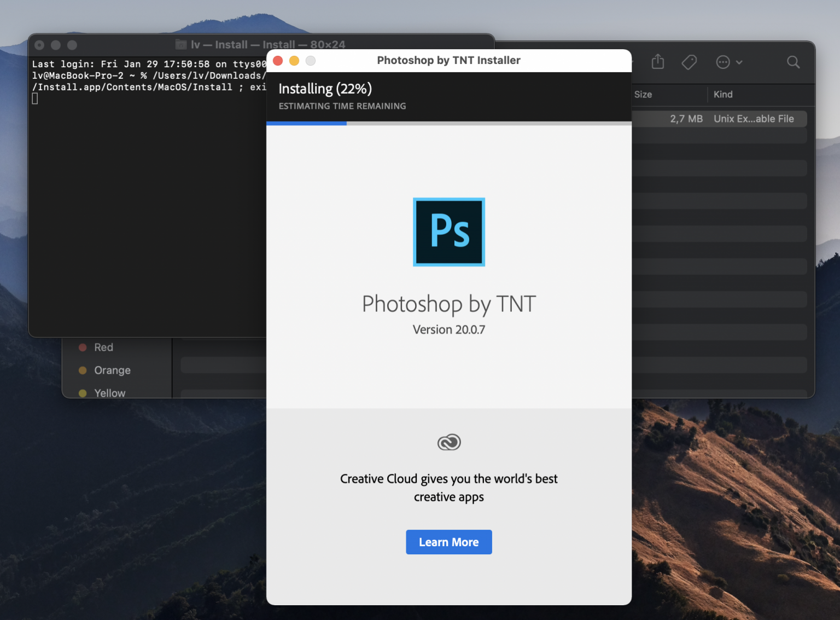Select the Unix Ex...able File row
840x620 pixels.
pos(719,119)
